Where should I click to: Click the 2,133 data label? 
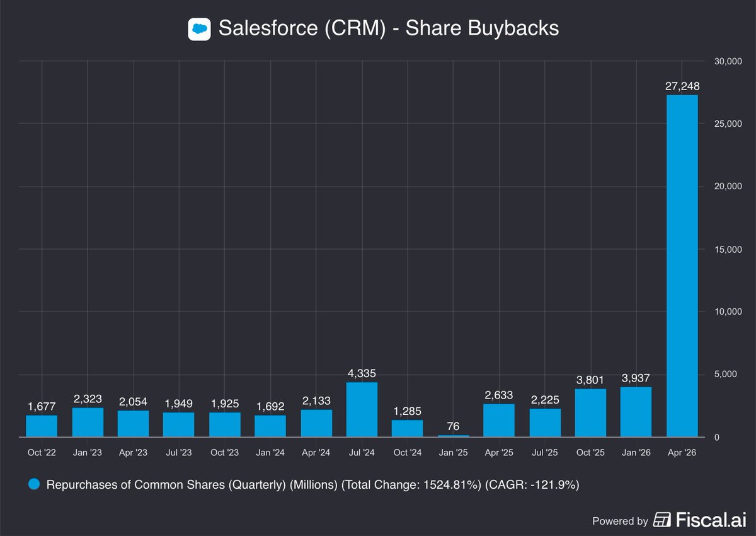point(316,400)
